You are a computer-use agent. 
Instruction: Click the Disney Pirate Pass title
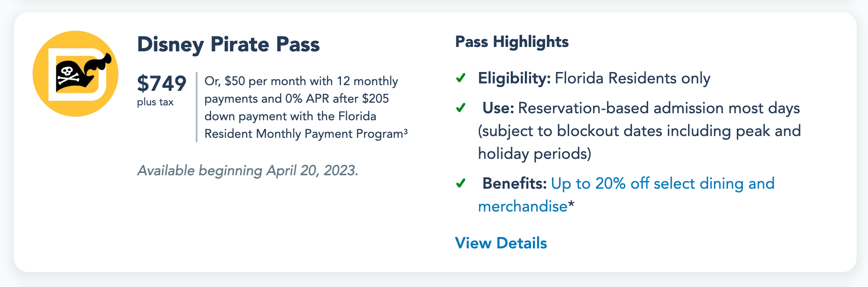pyautogui.click(x=228, y=44)
